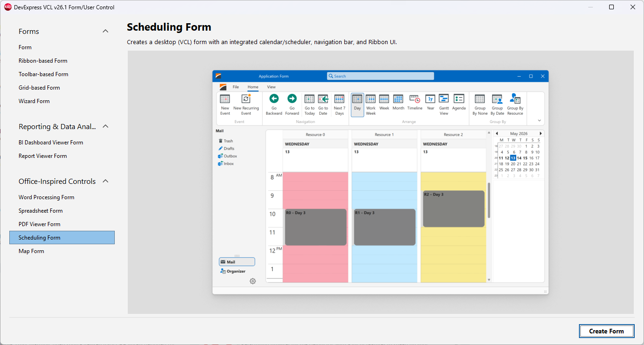Click Group By None icon
The height and width of the screenshot is (345, 644).
[x=480, y=99]
